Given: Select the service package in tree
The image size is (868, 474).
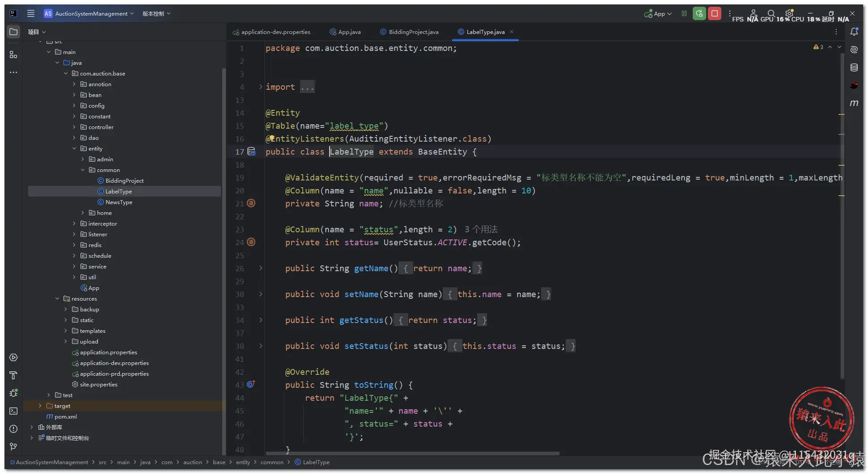Looking at the screenshot, I should coord(97,266).
